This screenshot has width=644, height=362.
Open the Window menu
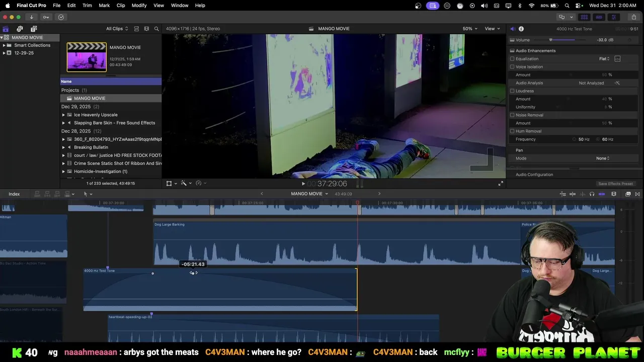click(x=180, y=6)
